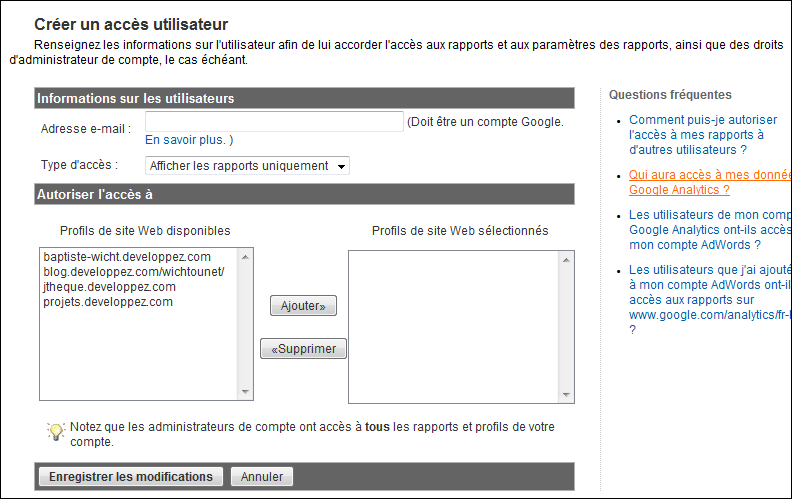Image resolution: width=792 pixels, height=499 pixels.
Task: Select blog.developpez.com/wichtounet/ profile
Action: 134,272
